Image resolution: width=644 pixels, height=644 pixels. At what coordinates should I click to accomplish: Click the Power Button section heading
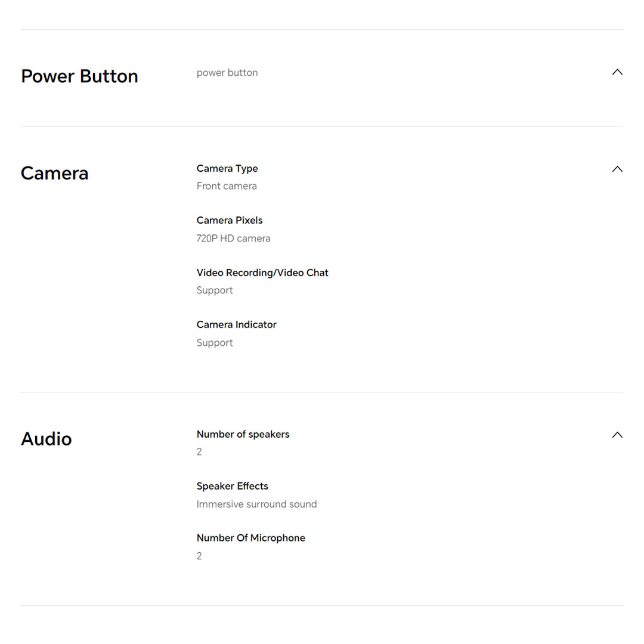(x=79, y=76)
